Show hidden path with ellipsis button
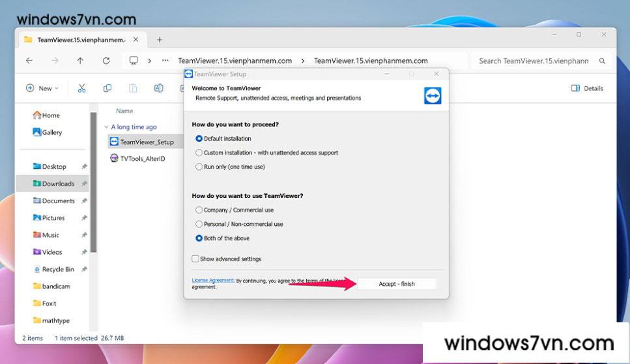Image resolution: width=630 pixels, height=364 pixels. (x=165, y=61)
